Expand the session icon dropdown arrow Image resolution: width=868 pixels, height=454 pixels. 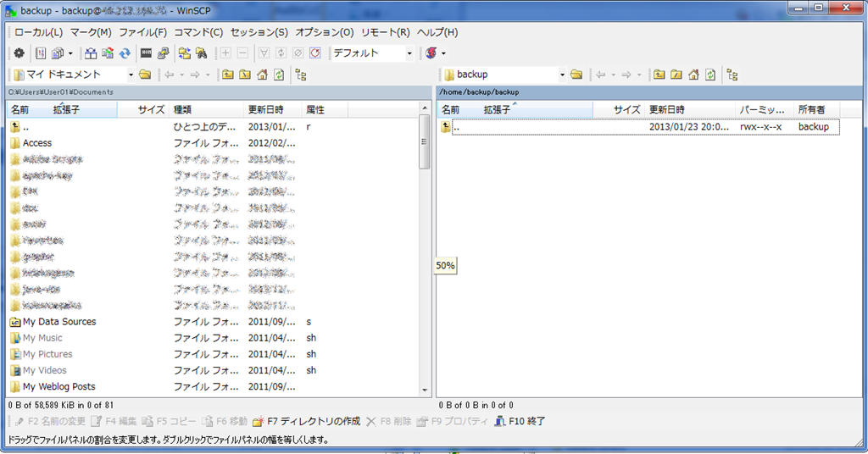click(x=443, y=53)
